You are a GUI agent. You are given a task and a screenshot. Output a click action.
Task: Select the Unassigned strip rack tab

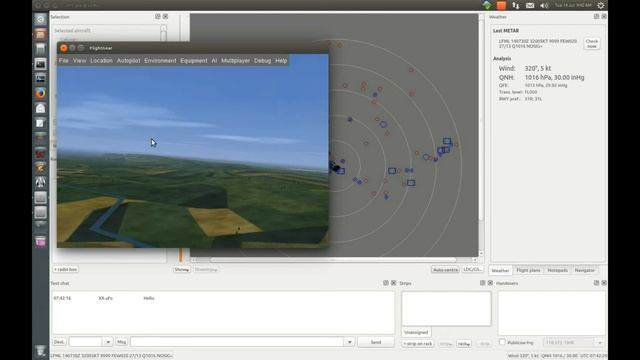coord(416,332)
